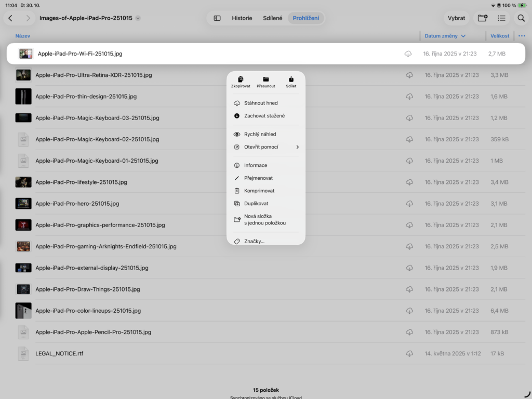This screenshot has height=399, width=532.
Task: Click the Přesunout folder icon
Action: click(x=265, y=79)
